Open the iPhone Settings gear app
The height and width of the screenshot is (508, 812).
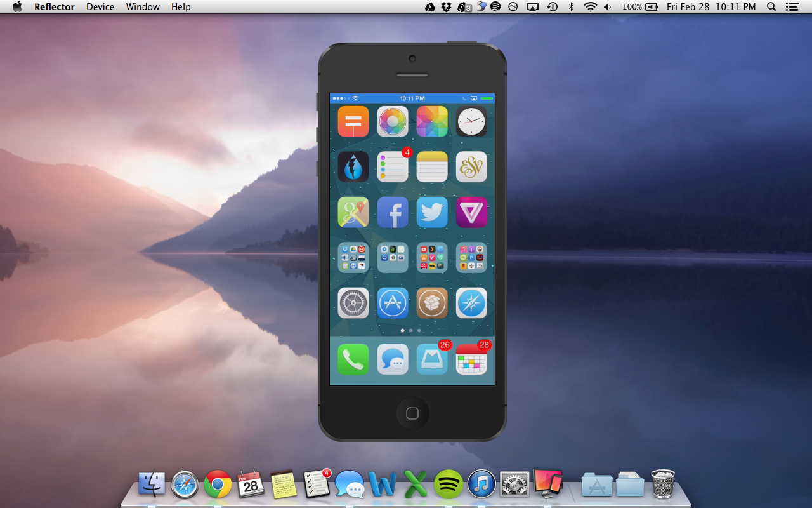click(353, 303)
